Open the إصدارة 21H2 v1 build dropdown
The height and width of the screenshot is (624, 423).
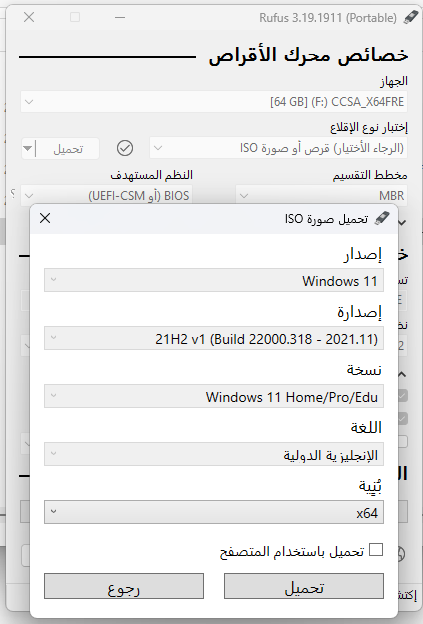tap(214, 338)
